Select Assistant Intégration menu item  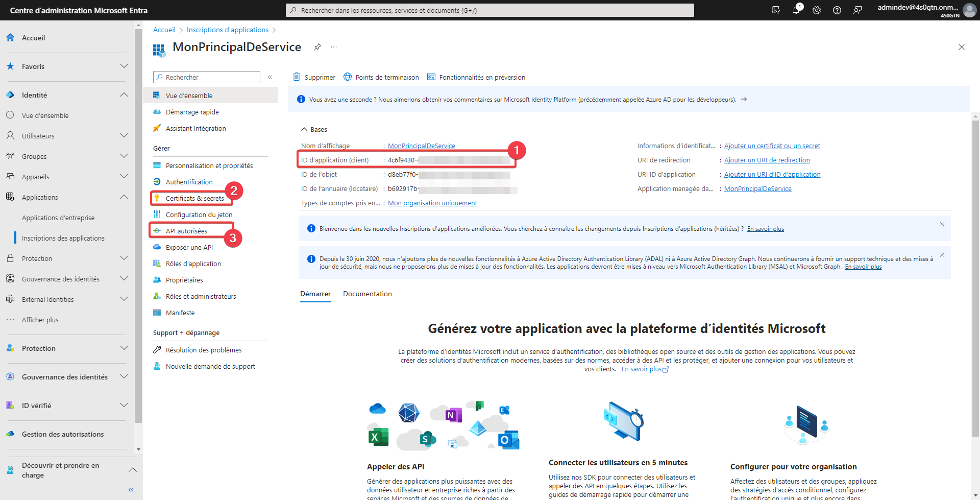click(196, 128)
